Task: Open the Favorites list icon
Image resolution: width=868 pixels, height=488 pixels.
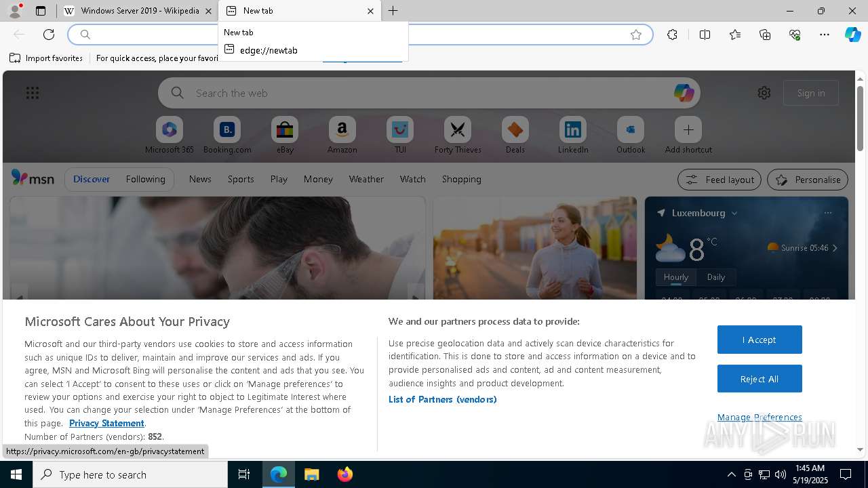Action: click(735, 35)
